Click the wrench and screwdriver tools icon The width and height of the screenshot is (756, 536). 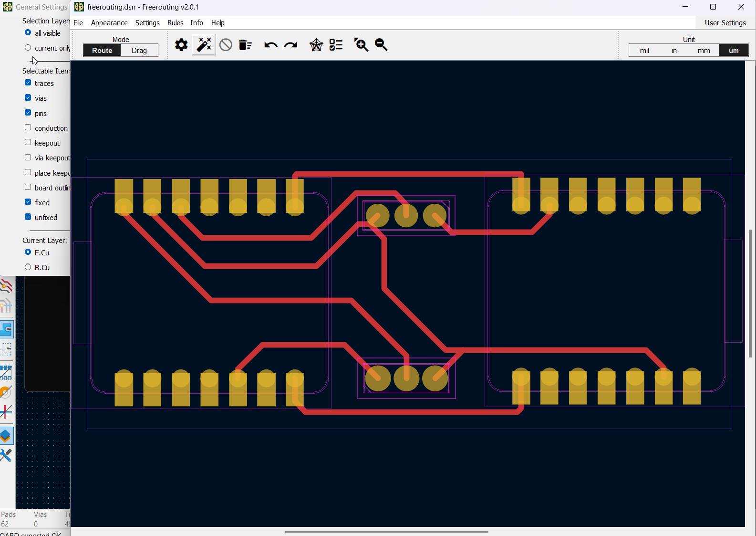(x=6, y=455)
